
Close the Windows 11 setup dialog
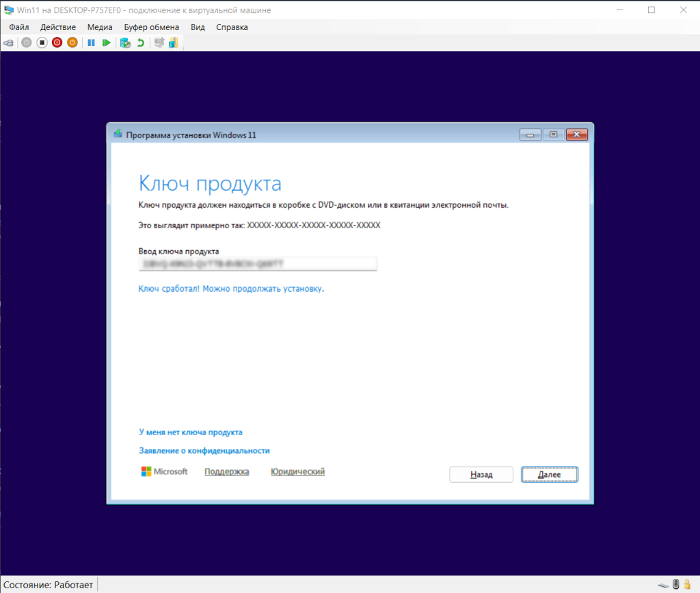click(x=577, y=135)
